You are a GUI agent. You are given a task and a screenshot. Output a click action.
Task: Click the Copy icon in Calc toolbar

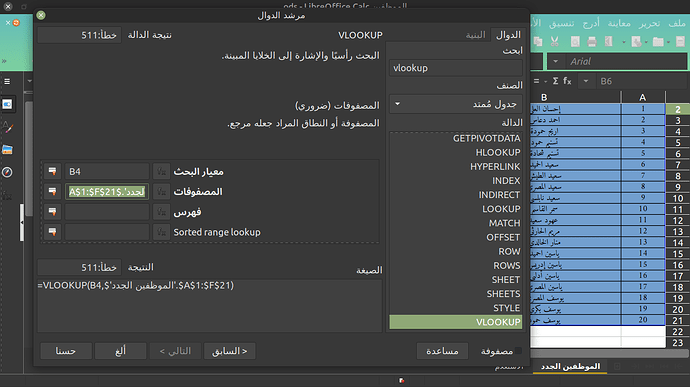coord(538,42)
